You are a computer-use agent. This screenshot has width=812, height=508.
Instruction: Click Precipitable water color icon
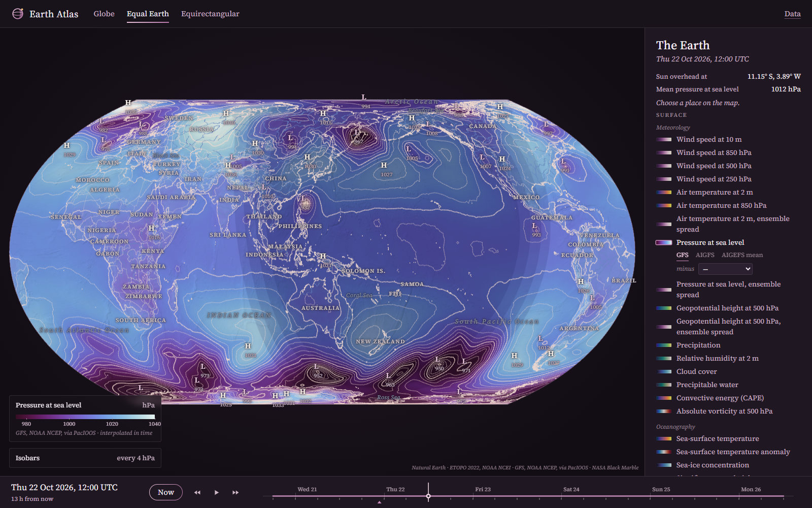pyautogui.click(x=664, y=385)
